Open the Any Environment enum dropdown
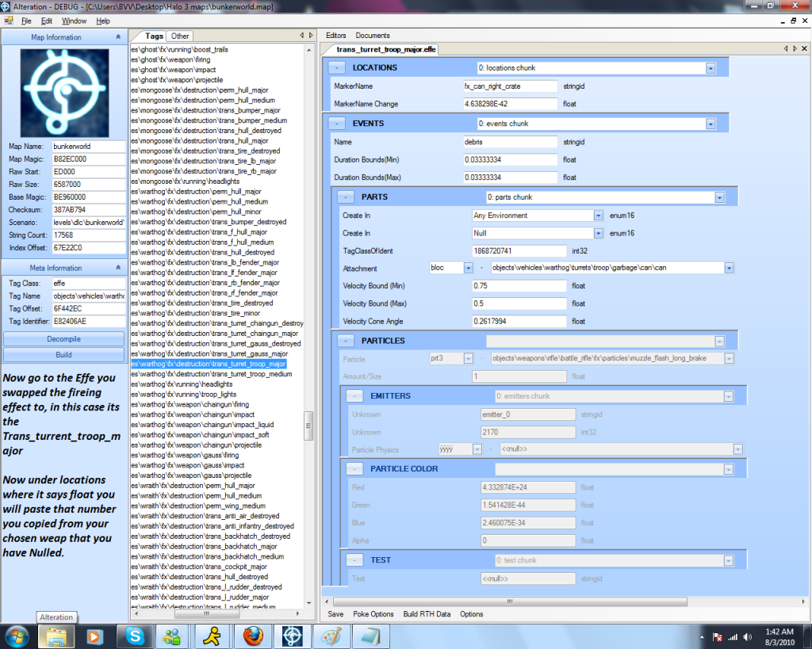Viewport: 812px width, 649px height. pos(598,216)
